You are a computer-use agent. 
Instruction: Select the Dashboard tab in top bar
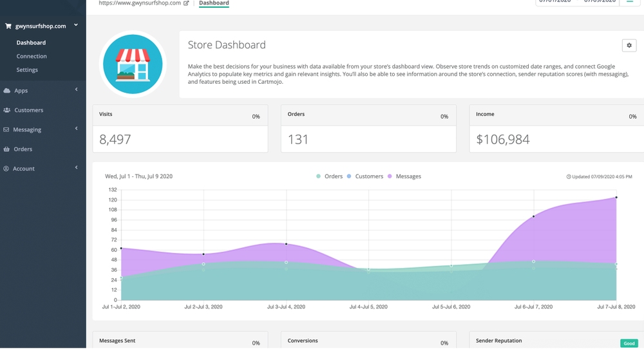214,3
